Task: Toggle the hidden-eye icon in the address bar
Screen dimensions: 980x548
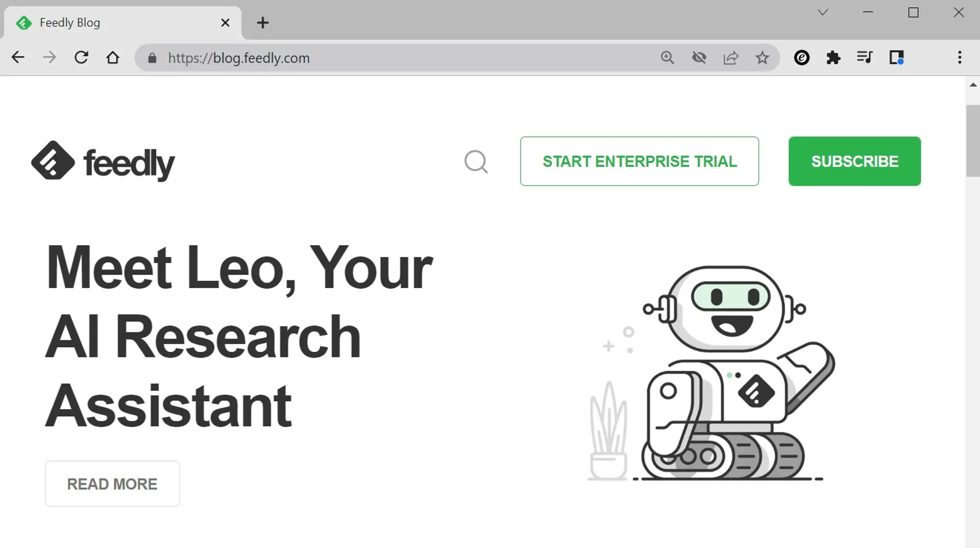Action: pyautogui.click(x=699, y=58)
